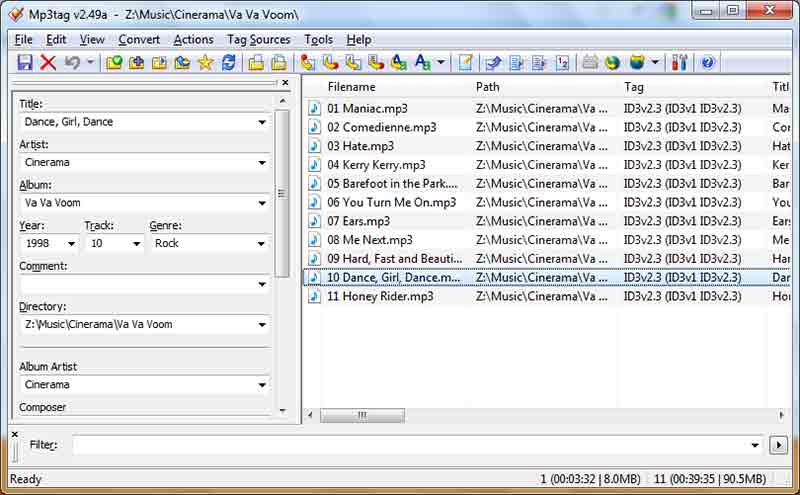Open the Actions menu
Screen dimensions: 800x495
tap(193, 39)
